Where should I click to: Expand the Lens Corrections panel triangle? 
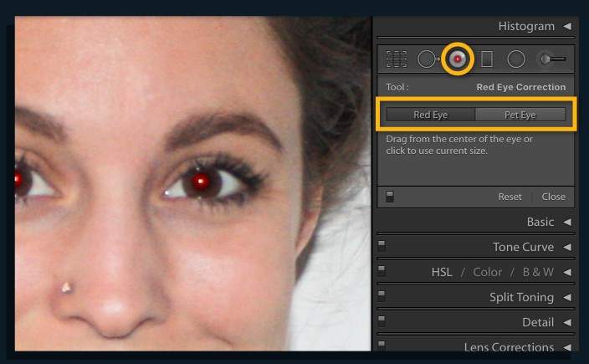coord(567,347)
